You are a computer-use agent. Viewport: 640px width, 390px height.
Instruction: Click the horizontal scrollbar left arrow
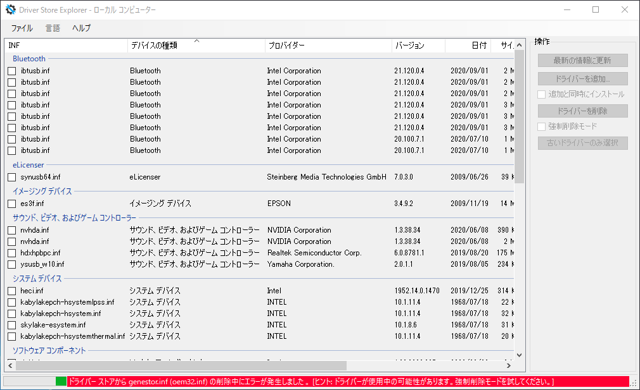pyautogui.click(x=11, y=366)
